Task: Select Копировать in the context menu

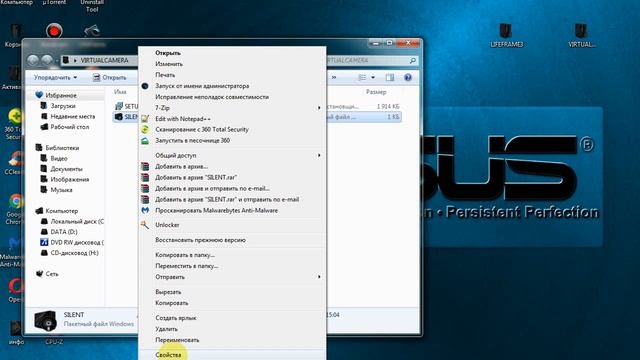Action: pyautogui.click(x=171, y=303)
